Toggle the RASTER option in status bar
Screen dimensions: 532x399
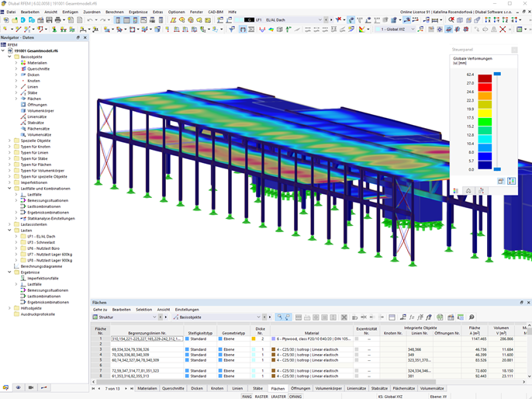[261, 397]
